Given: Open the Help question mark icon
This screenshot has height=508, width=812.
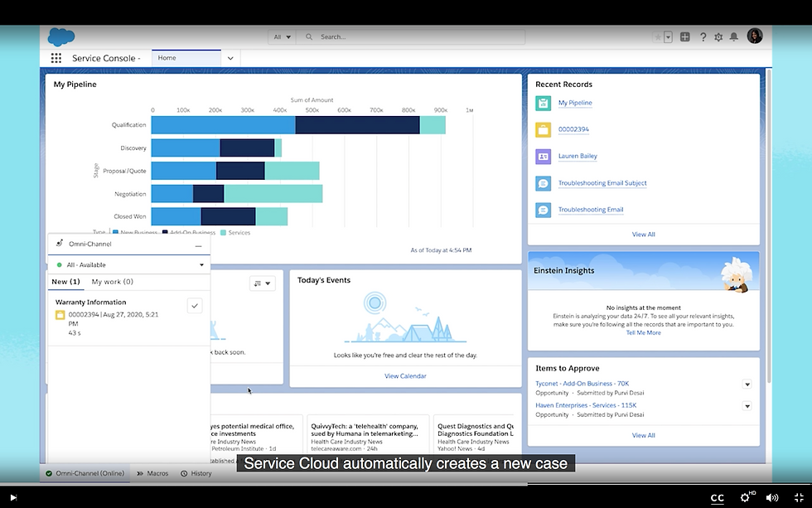Looking at the screenshot, I should 703,36.
